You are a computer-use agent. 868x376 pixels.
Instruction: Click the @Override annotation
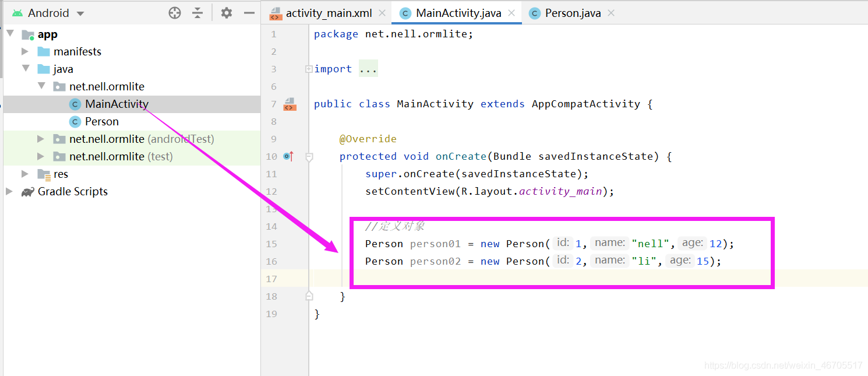pos(368,139)
